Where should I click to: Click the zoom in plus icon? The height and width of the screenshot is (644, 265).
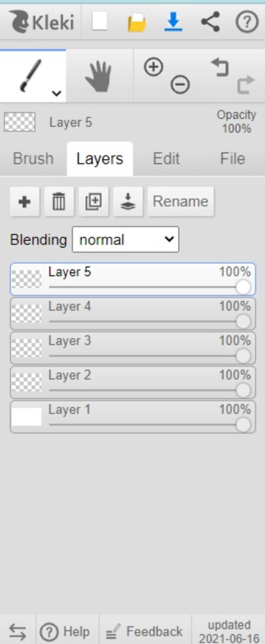tap(154, 67)
